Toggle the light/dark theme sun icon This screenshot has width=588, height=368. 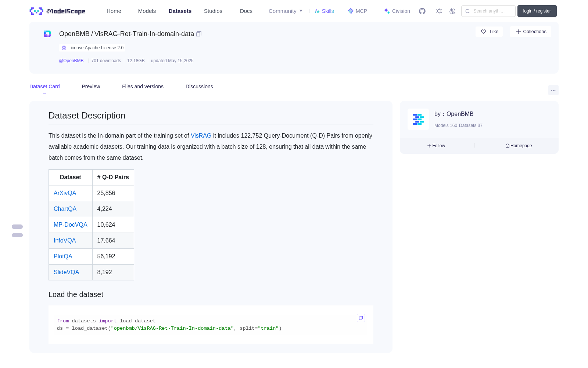point(439,11)
